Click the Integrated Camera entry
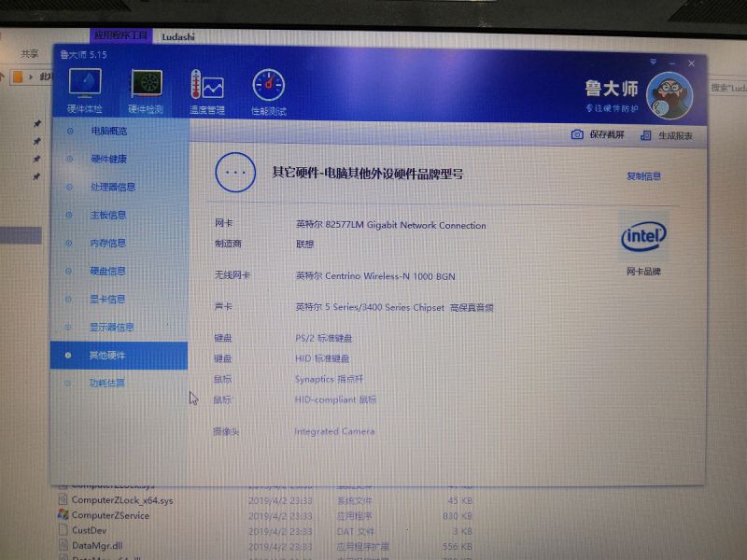Image resolution: width=747 pixels, height=560 pixels. point(334,431)
